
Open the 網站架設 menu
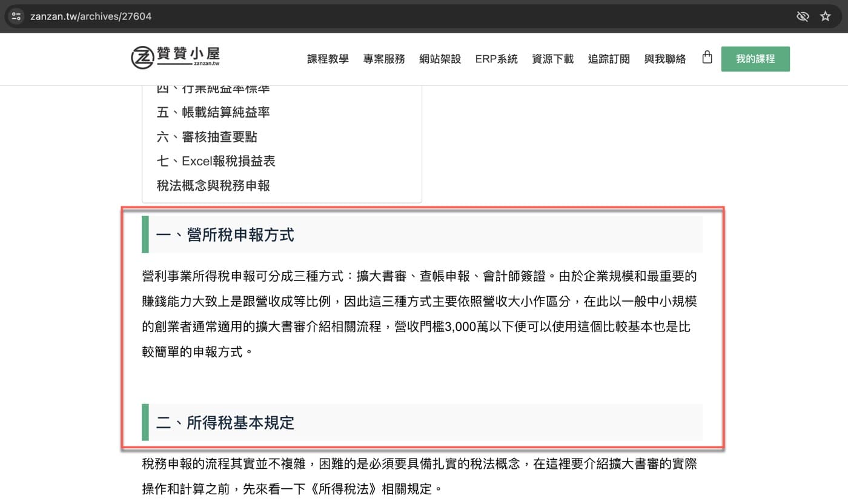point(440,59)
